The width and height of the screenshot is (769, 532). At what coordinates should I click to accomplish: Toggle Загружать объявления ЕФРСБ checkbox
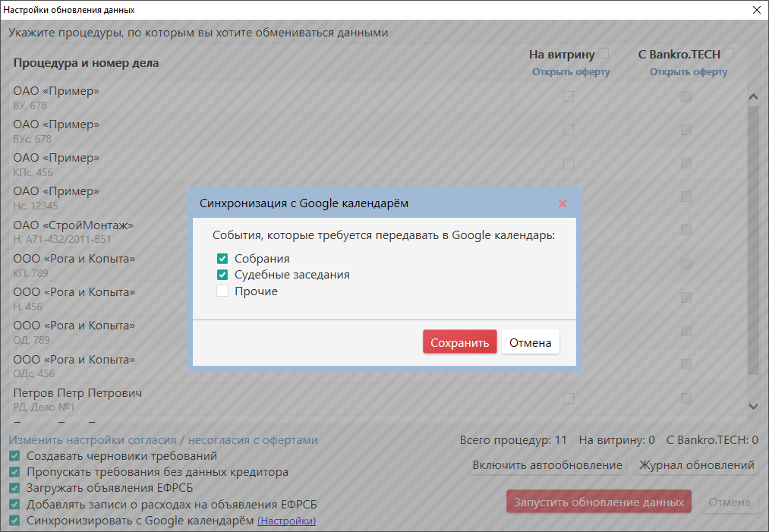pos(14,488)
